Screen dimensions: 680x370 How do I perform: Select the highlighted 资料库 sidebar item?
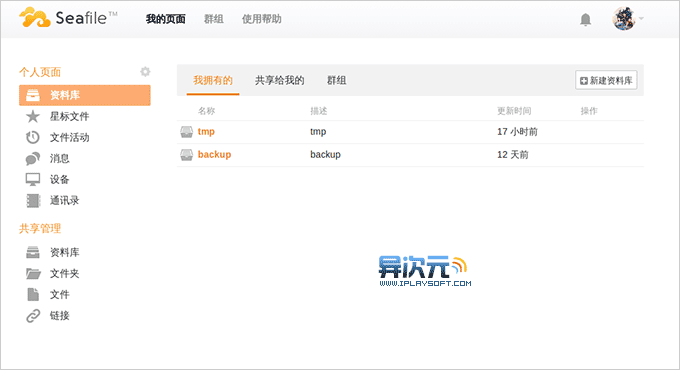[85, 95]
